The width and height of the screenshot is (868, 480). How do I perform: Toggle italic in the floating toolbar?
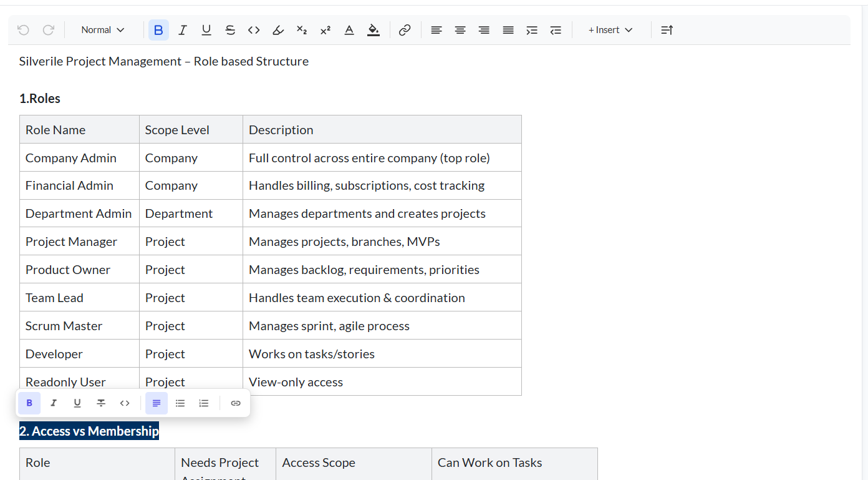point(54,403)
